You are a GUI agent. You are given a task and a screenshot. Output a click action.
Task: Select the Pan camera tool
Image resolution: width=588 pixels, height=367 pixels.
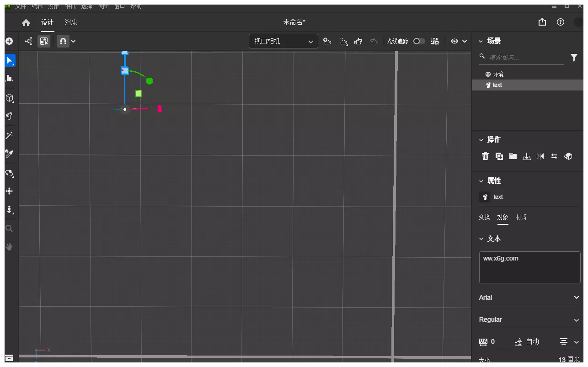pos(9,191)
